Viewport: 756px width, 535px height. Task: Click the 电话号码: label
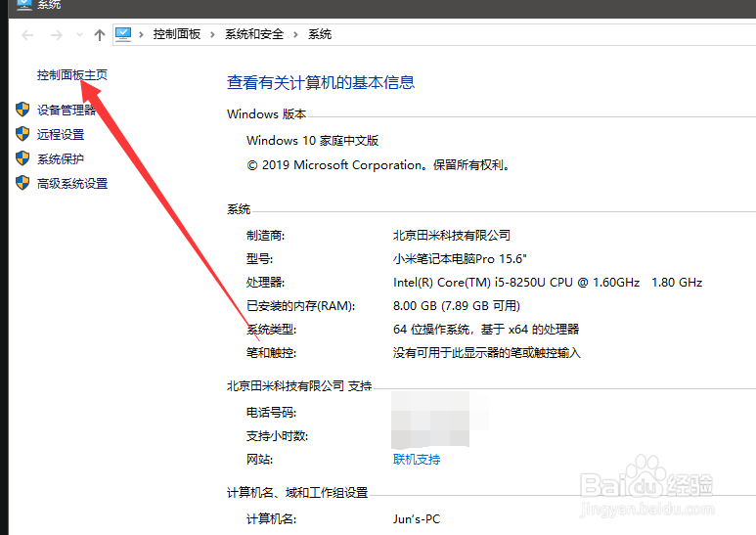tap(272, 412)
